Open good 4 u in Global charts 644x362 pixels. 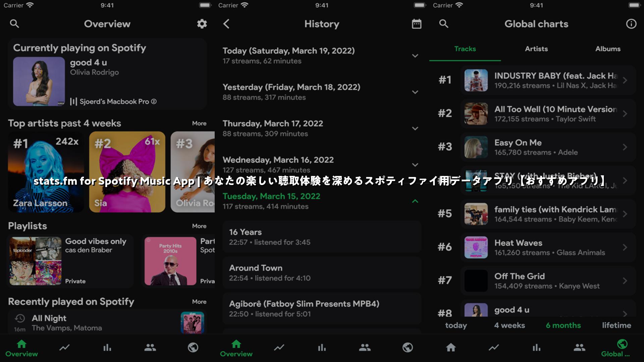(548, 309)
